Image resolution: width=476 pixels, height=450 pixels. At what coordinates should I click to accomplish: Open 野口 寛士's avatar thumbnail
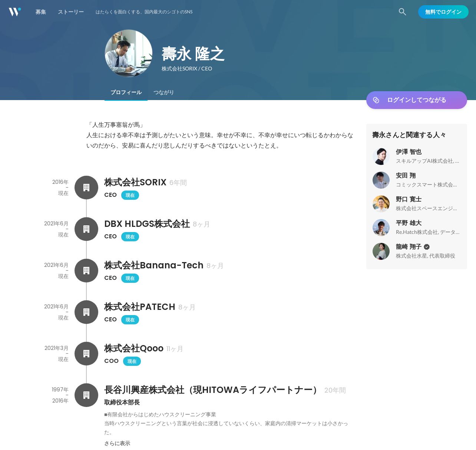(381, 204)
